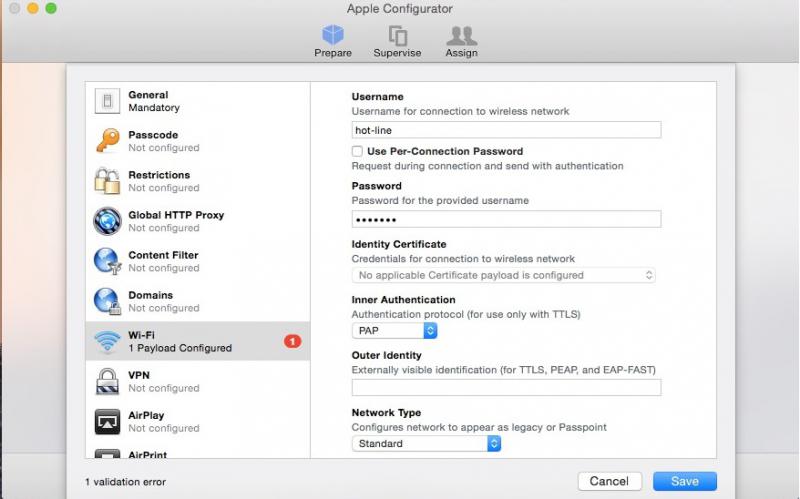Click the Restrictions padlocks icon
The image size is (800, 499).
click(107, 181)
